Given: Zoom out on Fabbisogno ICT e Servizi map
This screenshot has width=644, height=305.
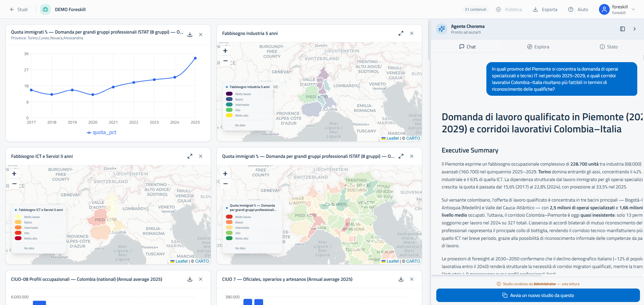Looking at the screenshot, I should 14,184.
